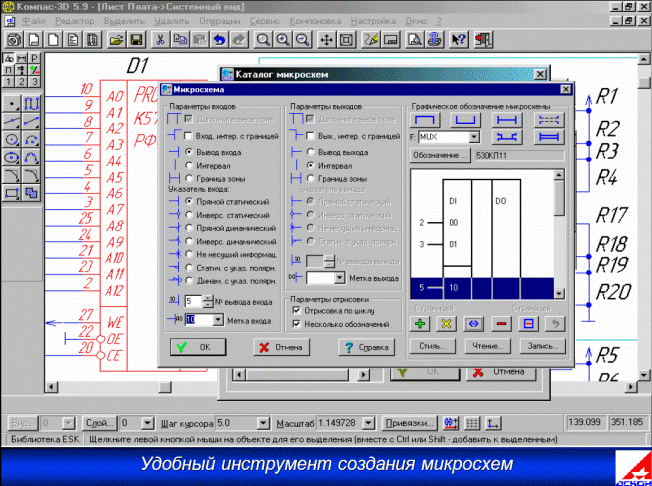Image resolution: width=652 pixels, height=486 pixels.
Task: Click the drawing area horizontal scrollbar thumb
Action: coord(165,387)
